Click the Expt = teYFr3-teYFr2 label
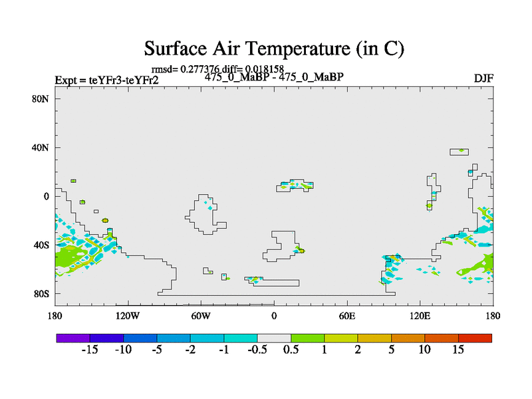Viewport: 532px width, 399px height. click(106, 81)
